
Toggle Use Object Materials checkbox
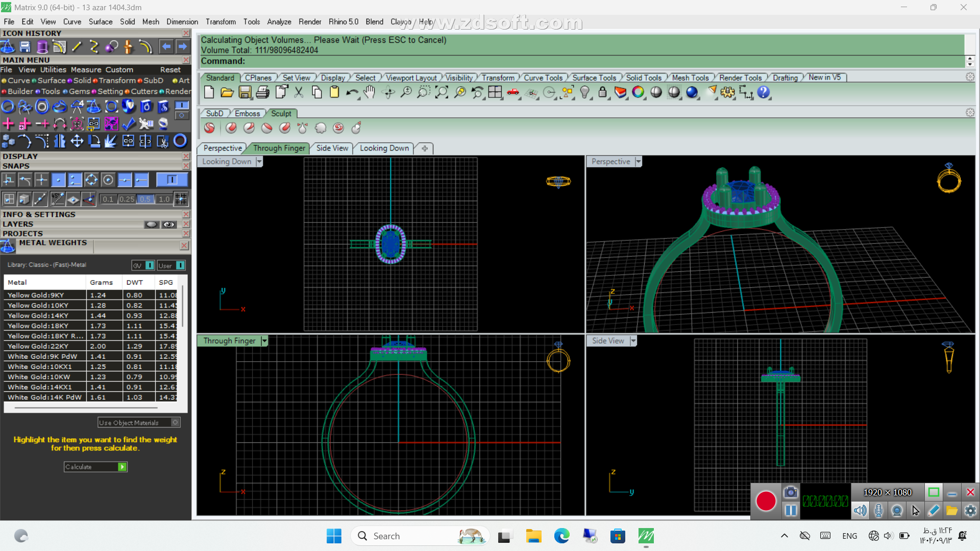pos(175,422)
